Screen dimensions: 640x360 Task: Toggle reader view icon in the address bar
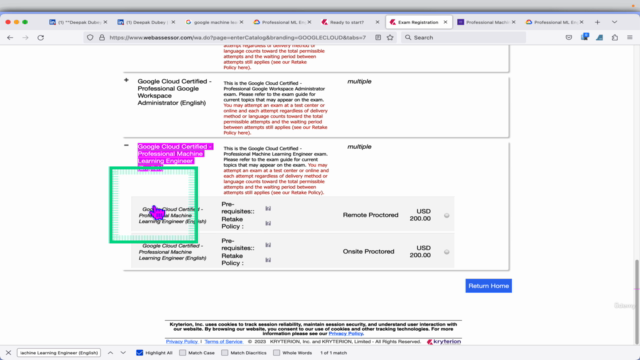click(x=378, y=38)
